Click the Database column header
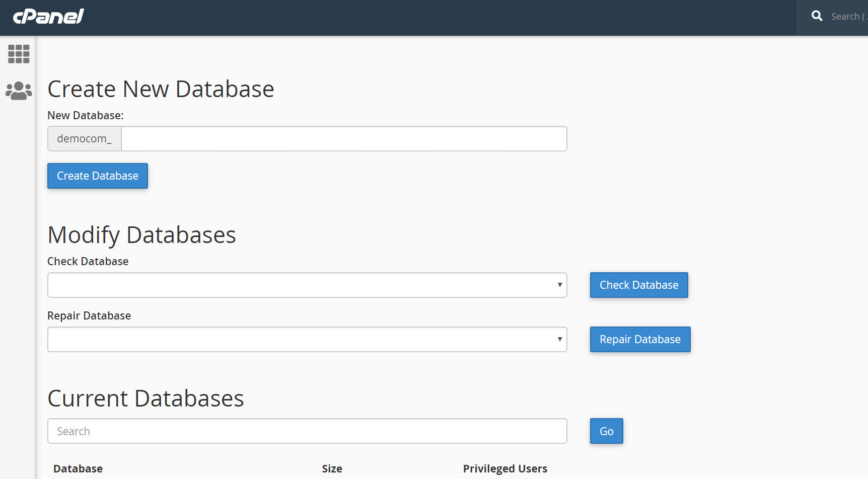868x479 pixels. point(78,468)
